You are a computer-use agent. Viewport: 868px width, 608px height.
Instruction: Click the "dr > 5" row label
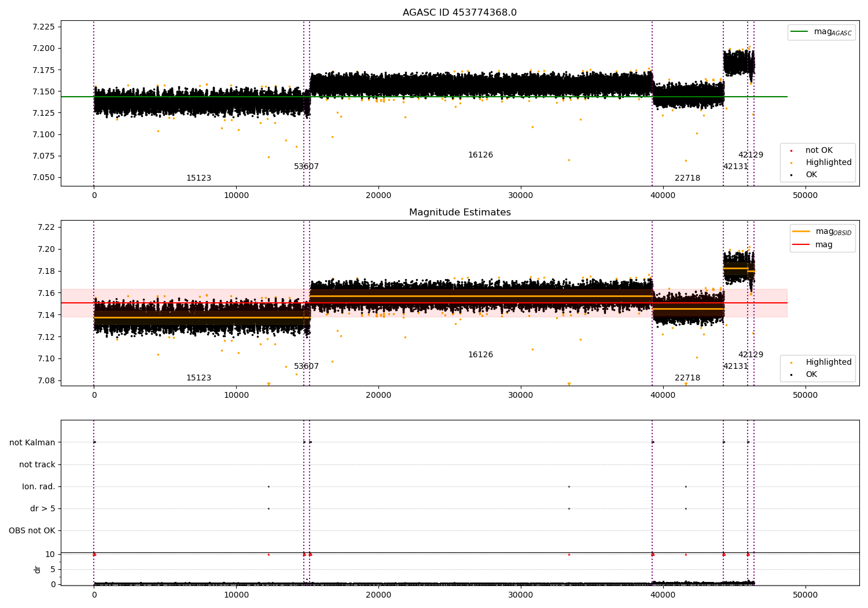tap(43, 508)
